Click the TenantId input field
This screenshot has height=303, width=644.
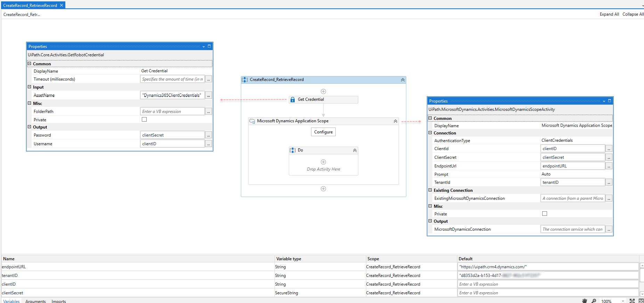pyautogui.click(x=573, y=182)
